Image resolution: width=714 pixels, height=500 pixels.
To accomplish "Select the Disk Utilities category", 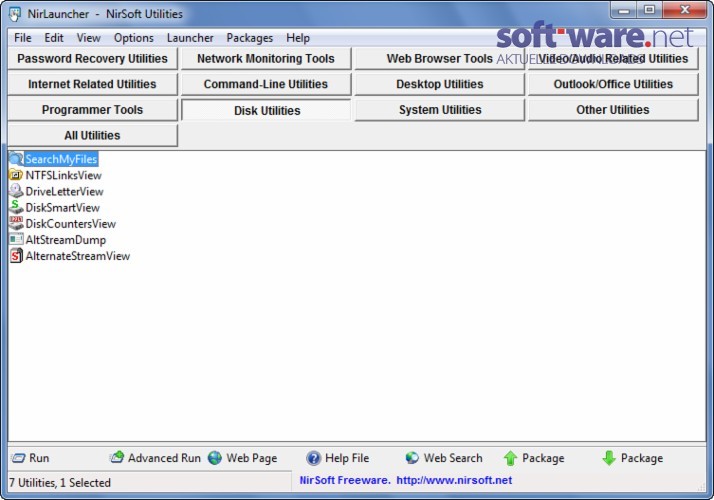I will click(266, 110).
